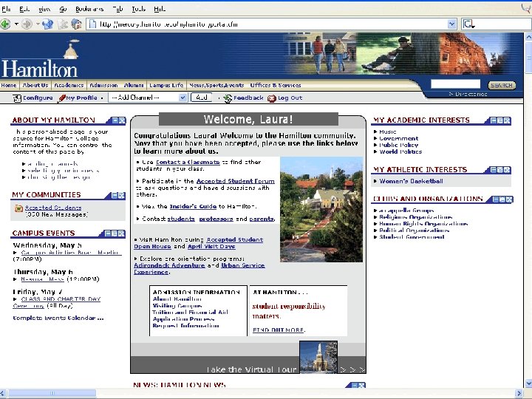Open the Back button history dropdown arrow
This screenshot has width=532, height=399.
(16, 24)
